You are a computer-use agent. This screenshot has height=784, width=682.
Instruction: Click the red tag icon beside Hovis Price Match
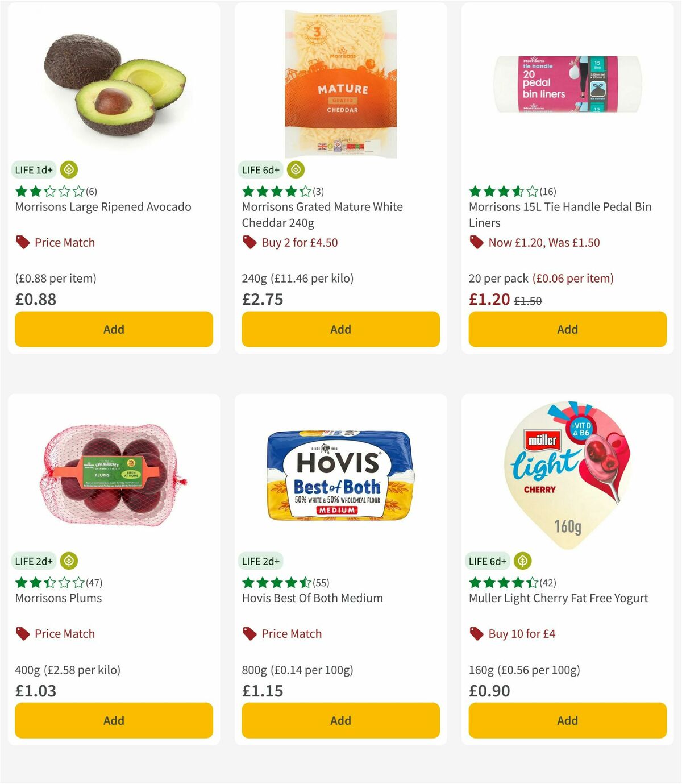pyautogui.click(x=249, y=633)
